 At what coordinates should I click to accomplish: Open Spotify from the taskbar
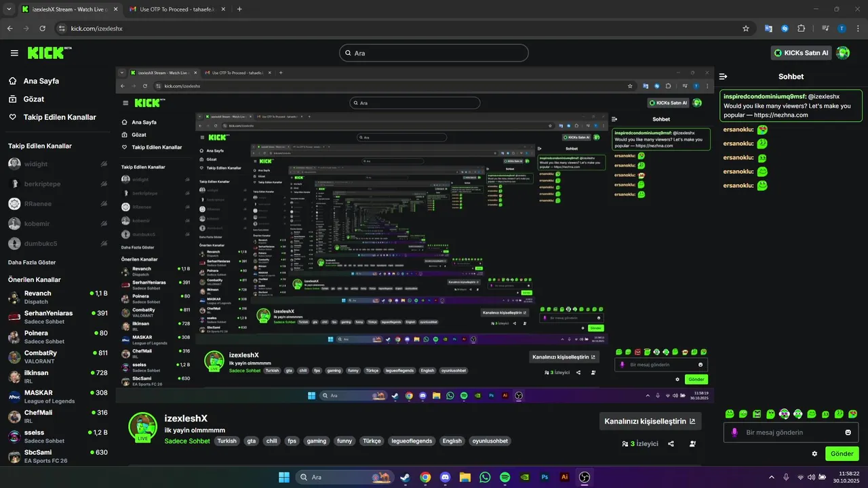click(x=505, y=477)
